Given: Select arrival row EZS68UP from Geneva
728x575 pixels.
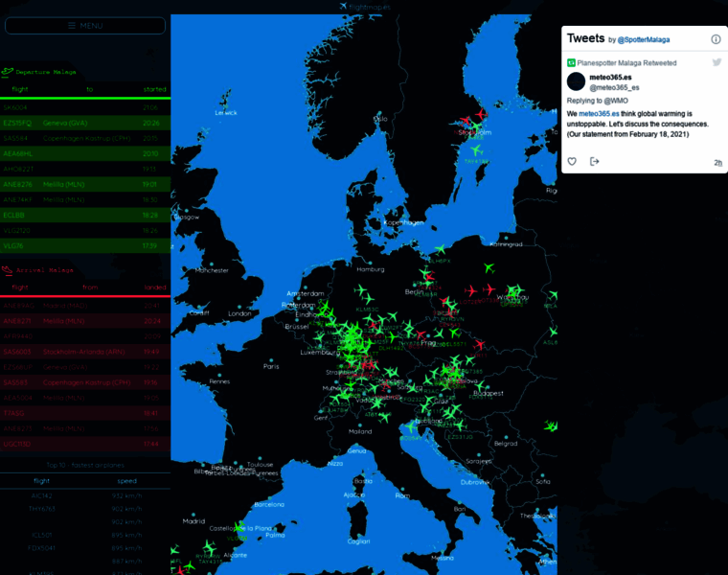Looking at the screenshot, I should click(85, 367).
